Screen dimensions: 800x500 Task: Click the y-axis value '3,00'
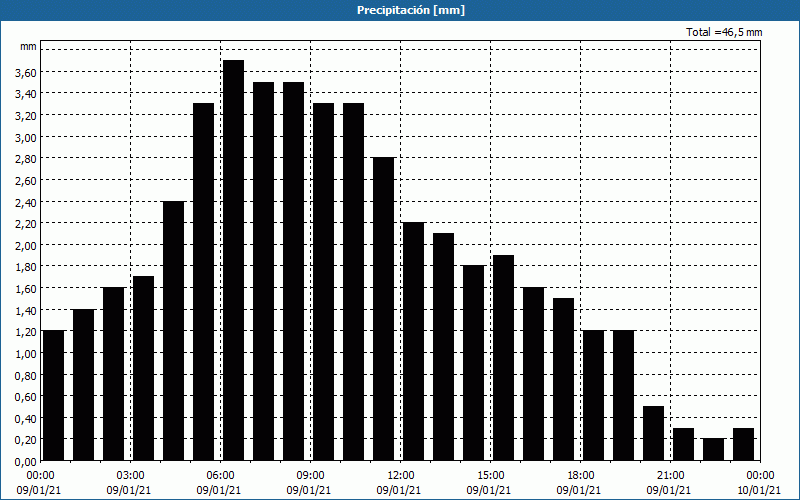26,137
